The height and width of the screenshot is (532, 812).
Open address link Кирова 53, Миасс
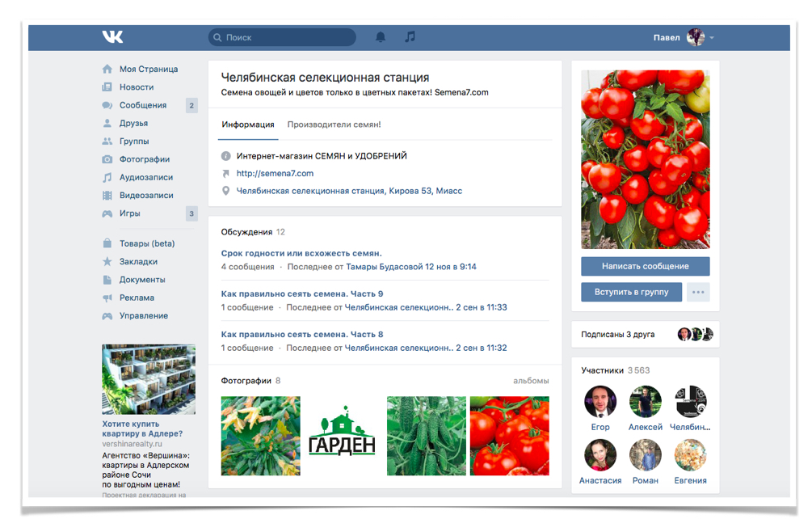pos(349,191)
